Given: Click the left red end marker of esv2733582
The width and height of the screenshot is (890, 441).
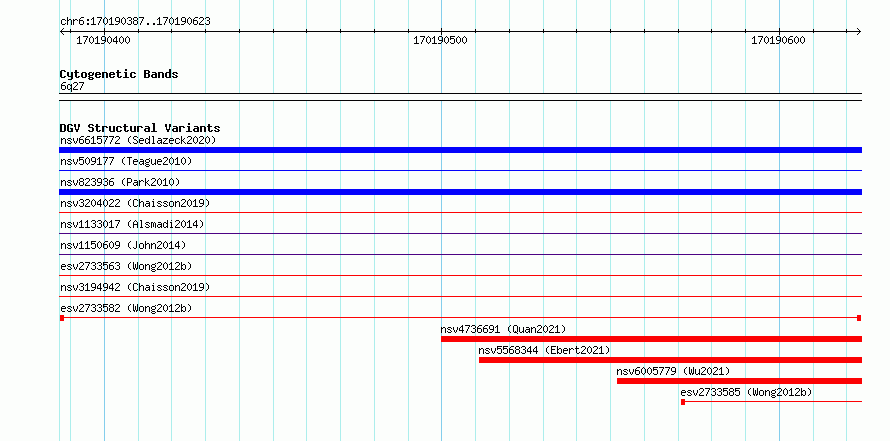Looking at the screenshot, I should pos(62,318).
